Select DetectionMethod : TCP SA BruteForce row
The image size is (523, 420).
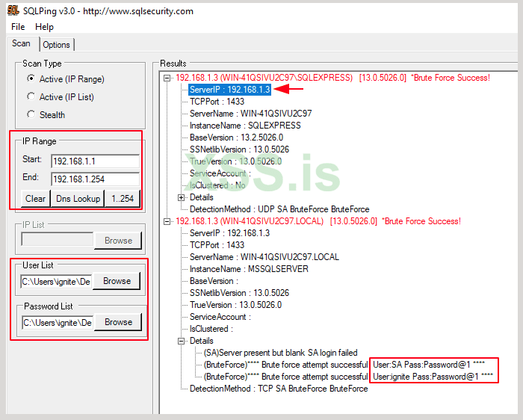pos(279,389)
